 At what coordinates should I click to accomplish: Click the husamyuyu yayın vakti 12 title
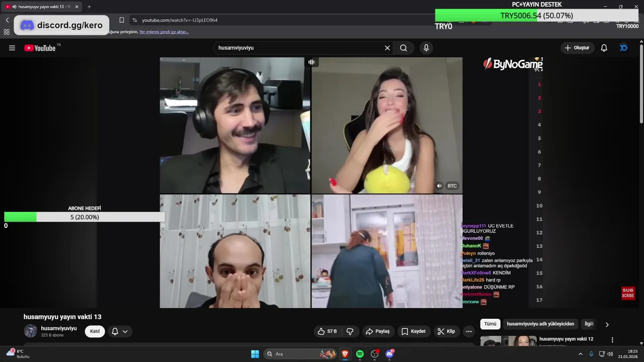point(566,339)
